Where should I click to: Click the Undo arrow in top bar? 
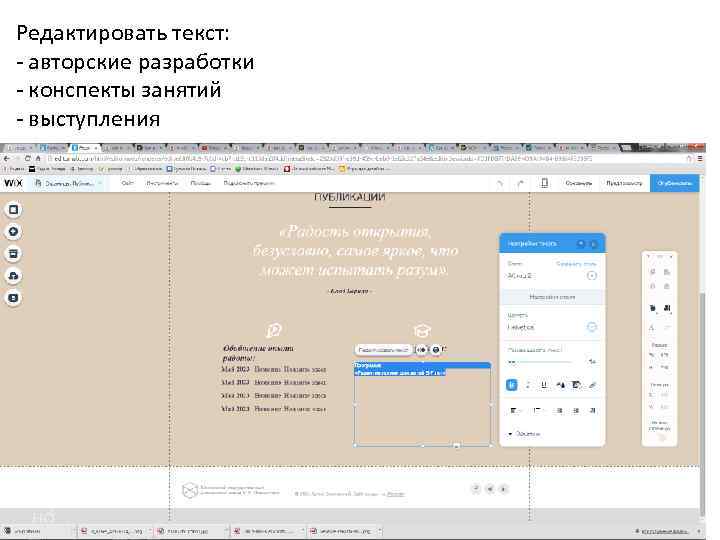500,183
